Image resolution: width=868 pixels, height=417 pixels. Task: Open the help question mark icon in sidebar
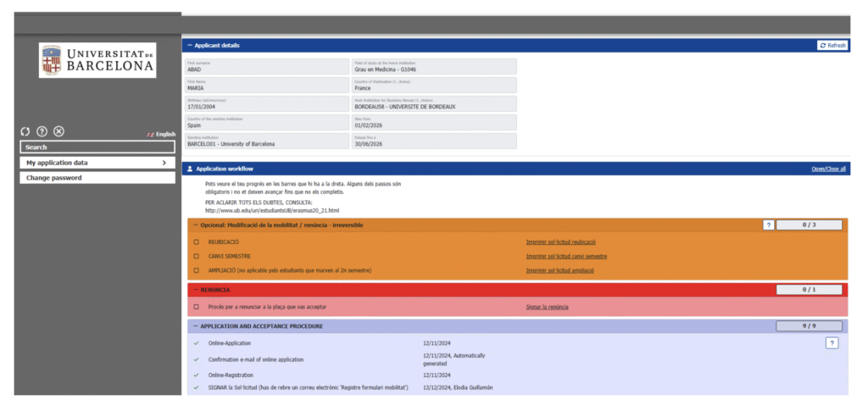[x=42, y=131]
